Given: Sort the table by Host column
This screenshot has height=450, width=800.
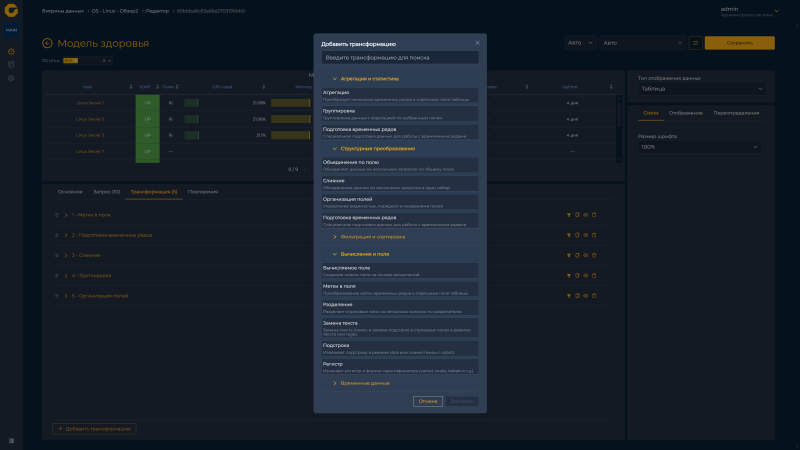Looking at the screenshot, I should point(131,87).
